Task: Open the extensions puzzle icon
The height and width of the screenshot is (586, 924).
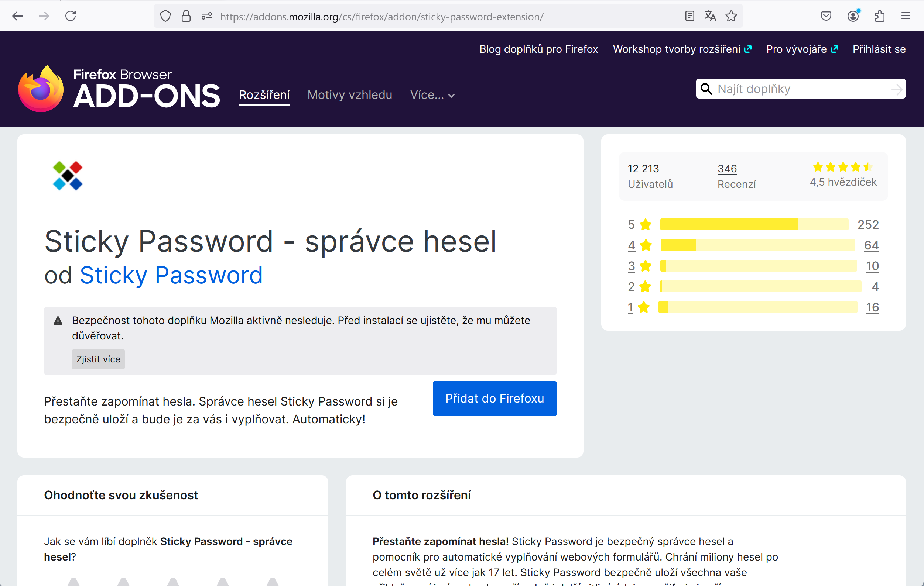Action: (879, 16)
